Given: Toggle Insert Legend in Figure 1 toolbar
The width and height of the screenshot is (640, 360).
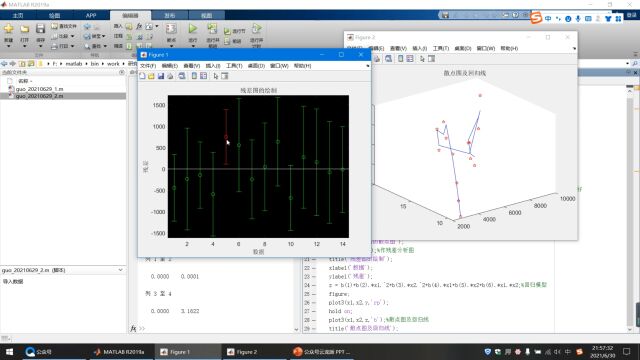Looking at the screenshot, I should coord(203,76).
